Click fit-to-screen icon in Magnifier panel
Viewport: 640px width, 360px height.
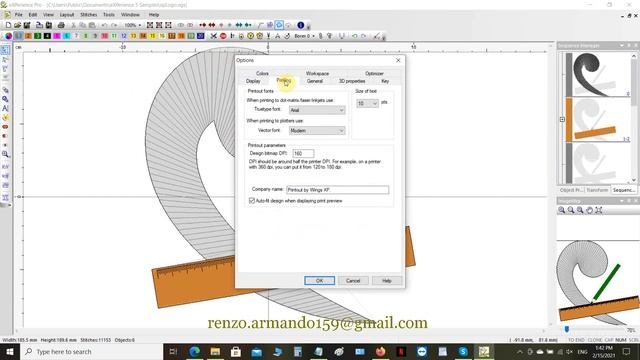click(599, 210)
